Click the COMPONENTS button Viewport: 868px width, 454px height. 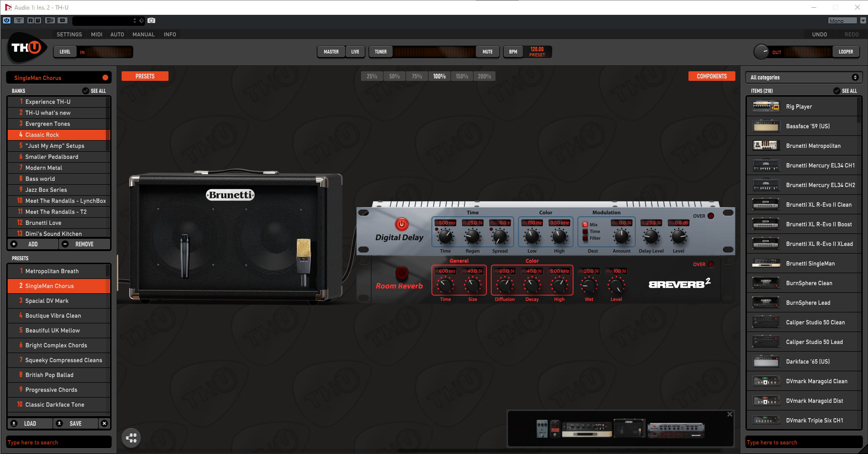coord(711,76)
